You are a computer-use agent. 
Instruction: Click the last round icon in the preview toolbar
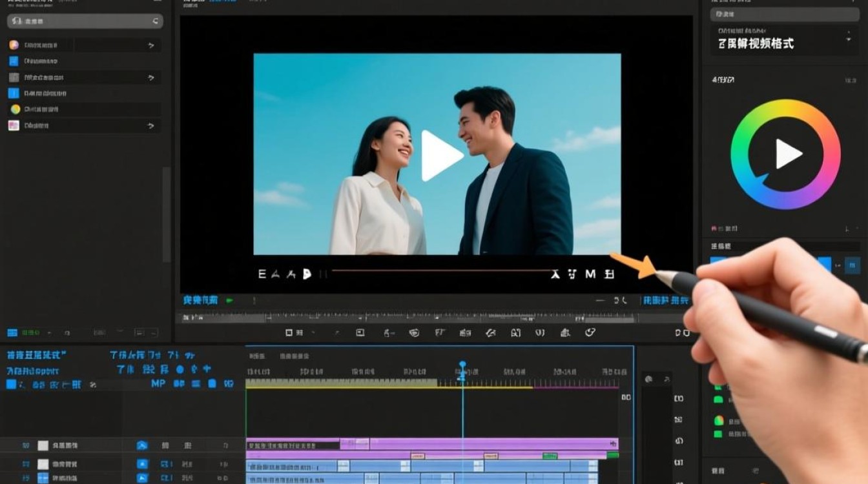click(x=589, y=332)
